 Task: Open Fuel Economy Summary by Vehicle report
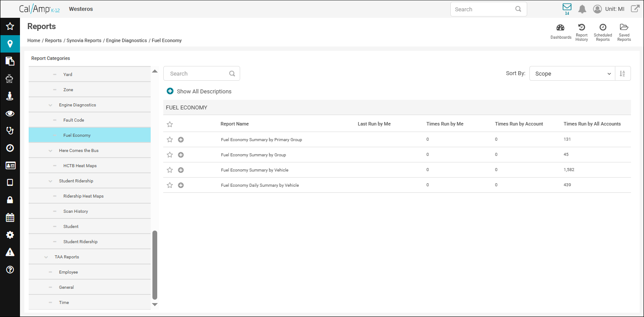click(254, 170)
